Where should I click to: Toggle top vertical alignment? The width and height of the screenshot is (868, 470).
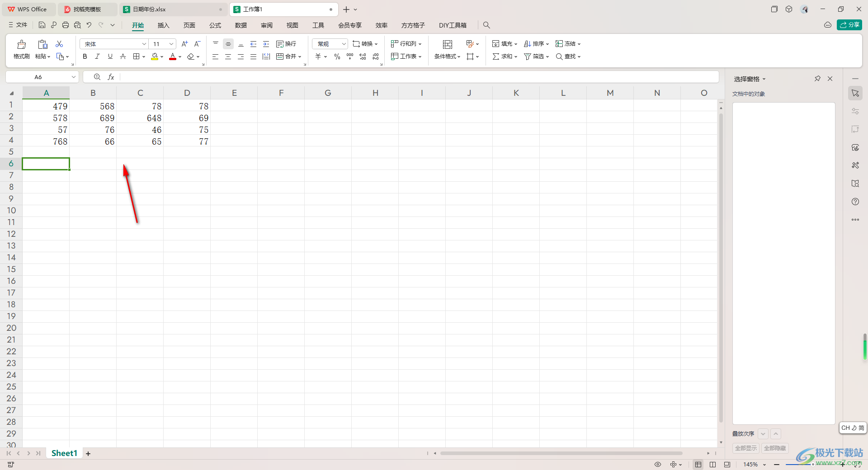pos(216,44)
